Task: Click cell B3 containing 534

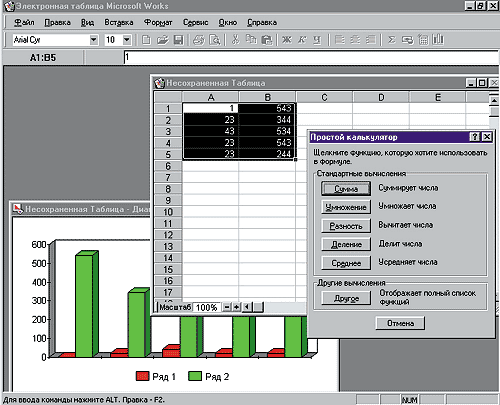Action: click(267, 131)
